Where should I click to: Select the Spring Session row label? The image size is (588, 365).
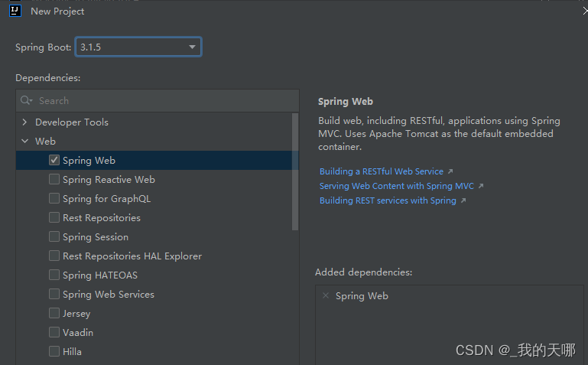[x=96, y=237]
